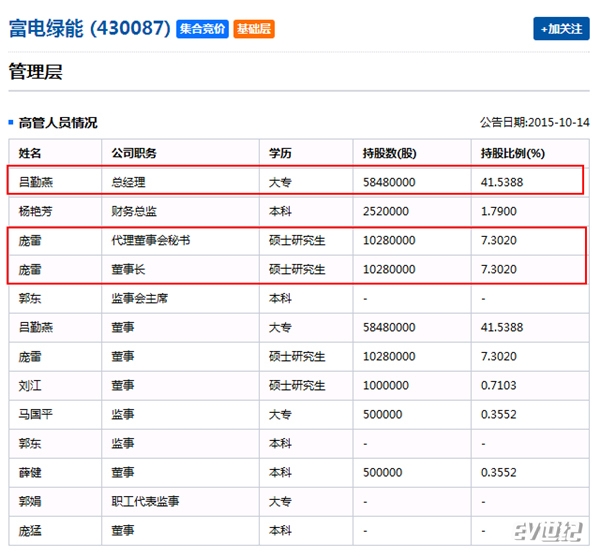
Task: Select 500000 in the 薛健 row
Action: click(383, 473)
